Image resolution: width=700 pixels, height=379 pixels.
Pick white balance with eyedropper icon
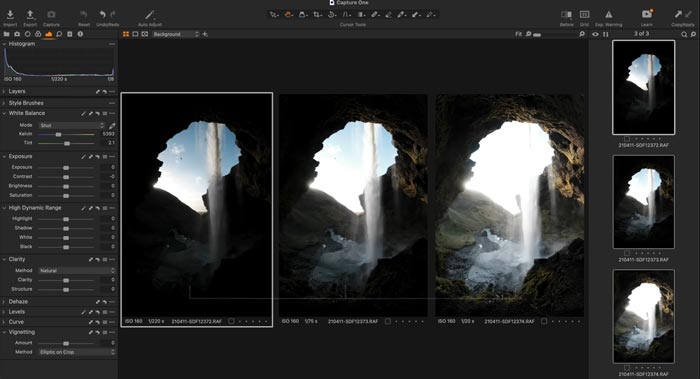coord(112,125)
